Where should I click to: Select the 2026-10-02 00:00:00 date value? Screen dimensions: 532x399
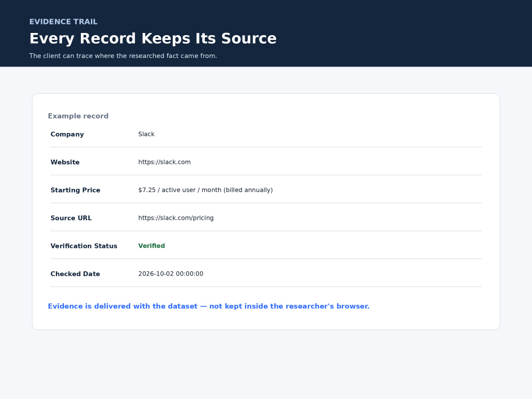pos(171,274)
